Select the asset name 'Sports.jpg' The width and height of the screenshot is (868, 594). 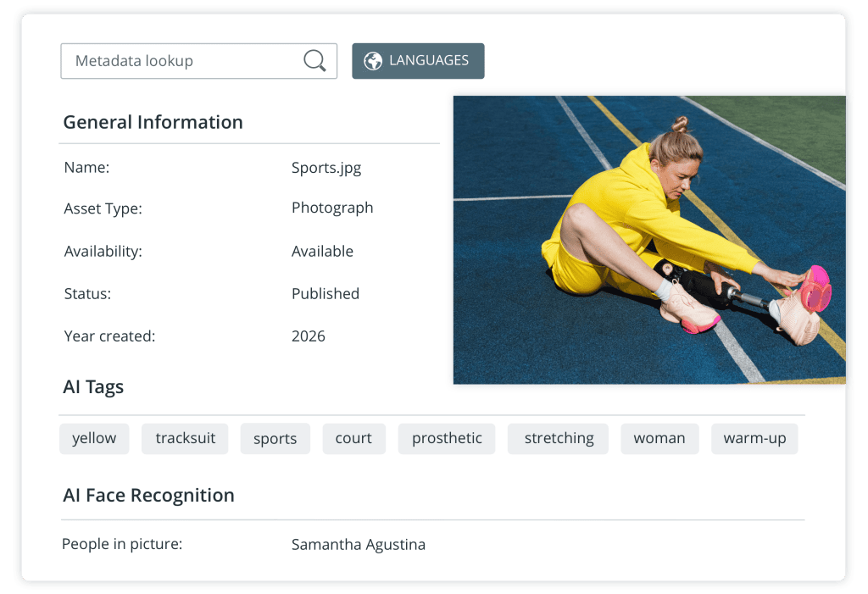click(x=326, y=167)
